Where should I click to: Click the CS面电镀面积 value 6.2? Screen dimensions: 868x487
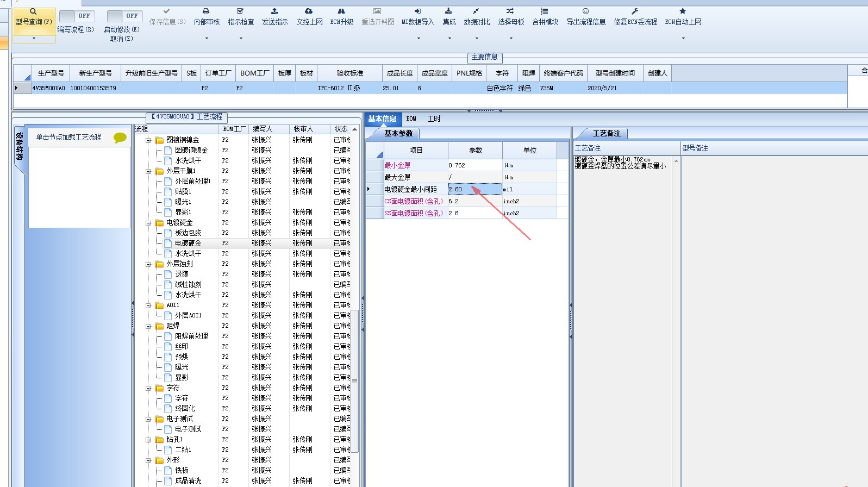click(x=475, y=201)
